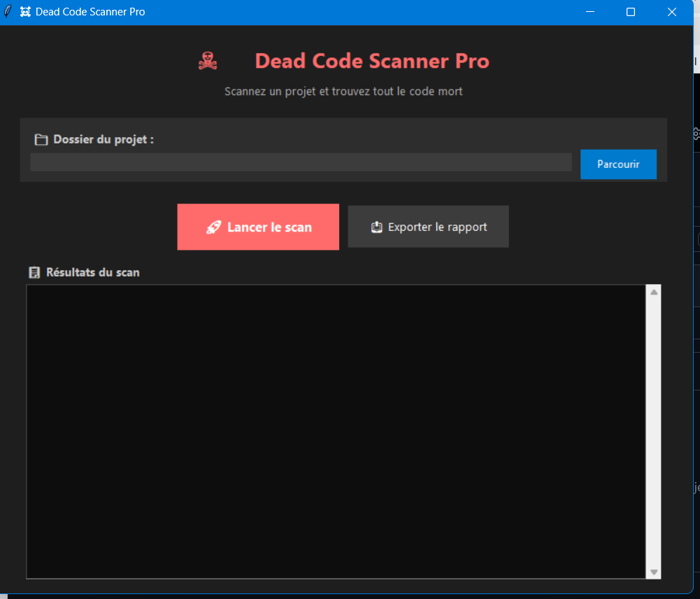Click the skull and crossbones header icon
This screenshot has height=599, width=700.
pyautogui.click(x=208, y=61)
